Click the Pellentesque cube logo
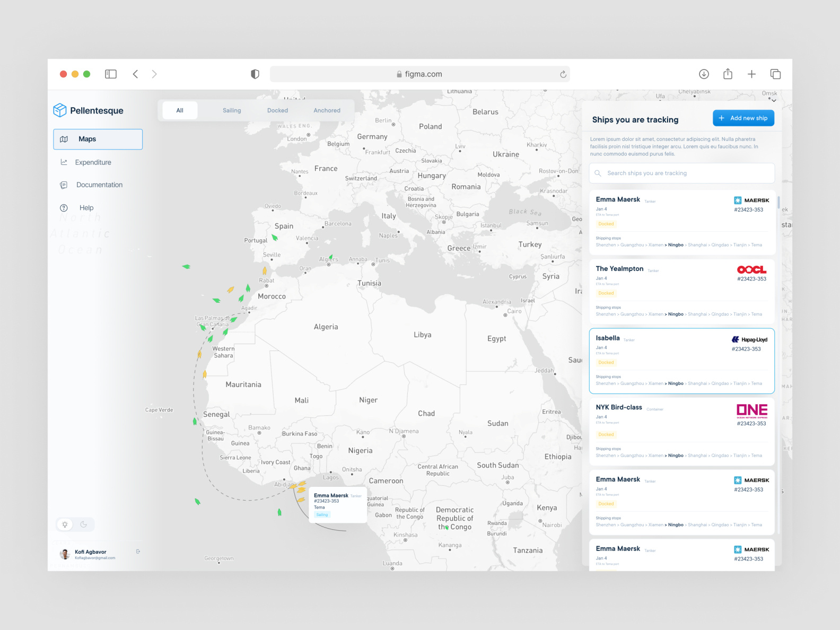840x630 pixels. 60,110
